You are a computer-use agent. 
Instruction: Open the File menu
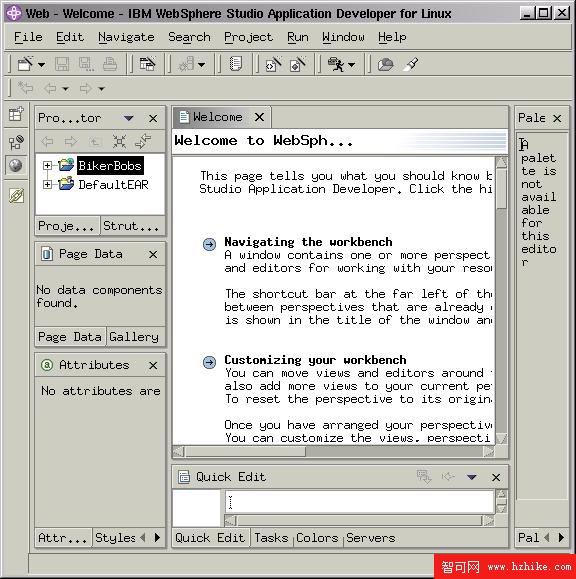coord(28,37)
